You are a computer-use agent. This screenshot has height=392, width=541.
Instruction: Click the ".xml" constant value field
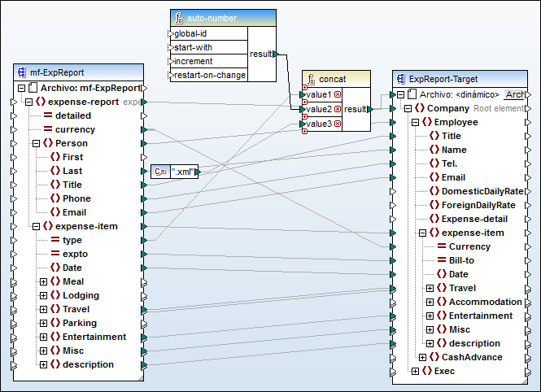pos(183,172)
